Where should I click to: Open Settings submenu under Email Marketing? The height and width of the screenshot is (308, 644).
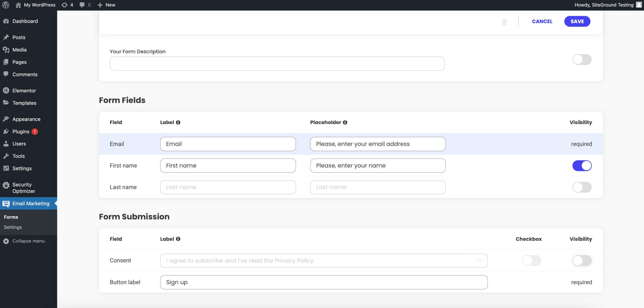13,227
